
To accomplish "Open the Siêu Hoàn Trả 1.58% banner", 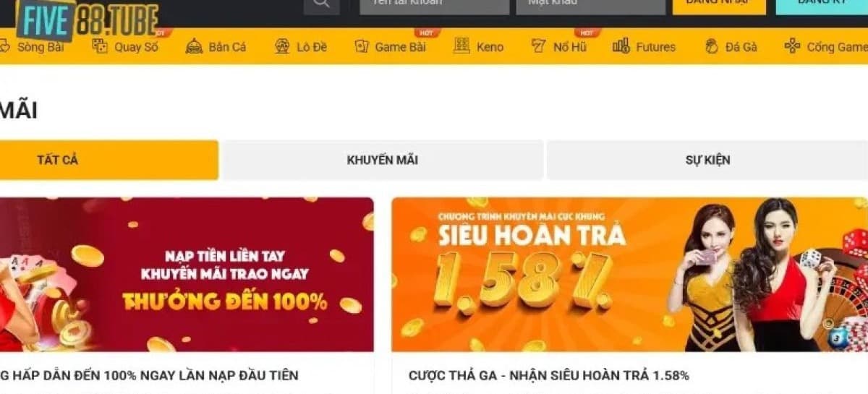I will pos(630,275).
